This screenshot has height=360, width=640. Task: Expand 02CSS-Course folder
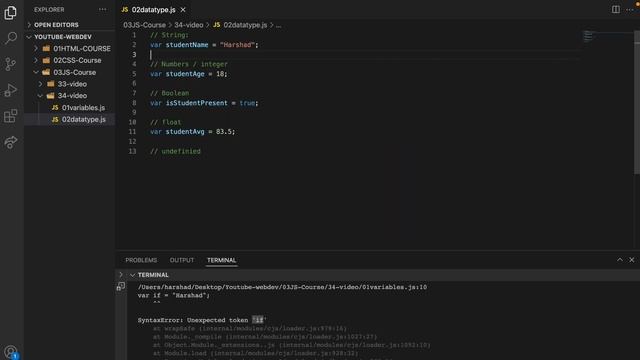tap(36, 60)
